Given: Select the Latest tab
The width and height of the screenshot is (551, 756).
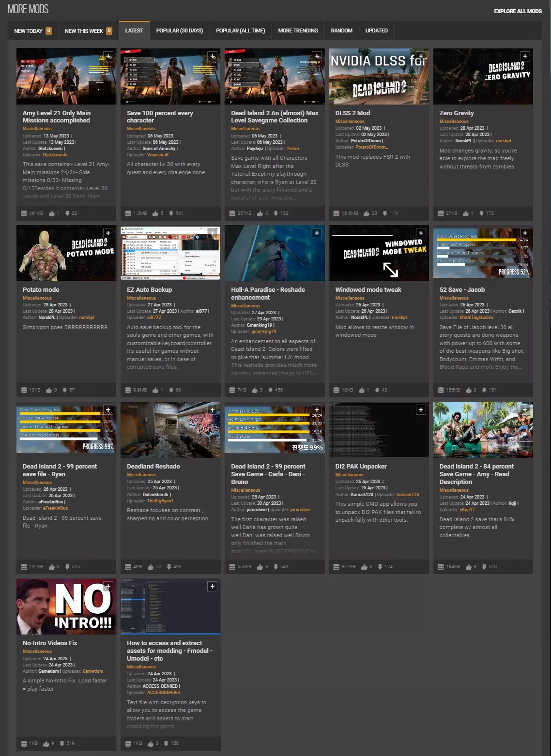Looking at the screenshot, I should point(134,30).
